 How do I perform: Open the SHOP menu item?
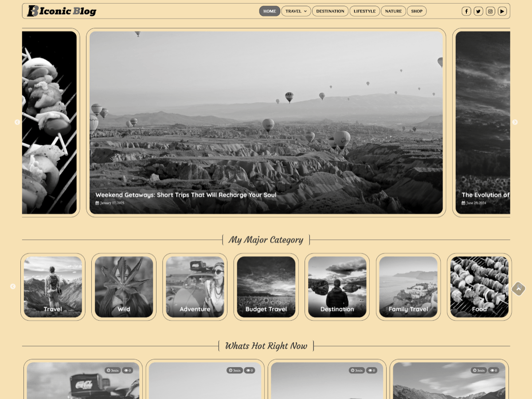coord(416,11)
